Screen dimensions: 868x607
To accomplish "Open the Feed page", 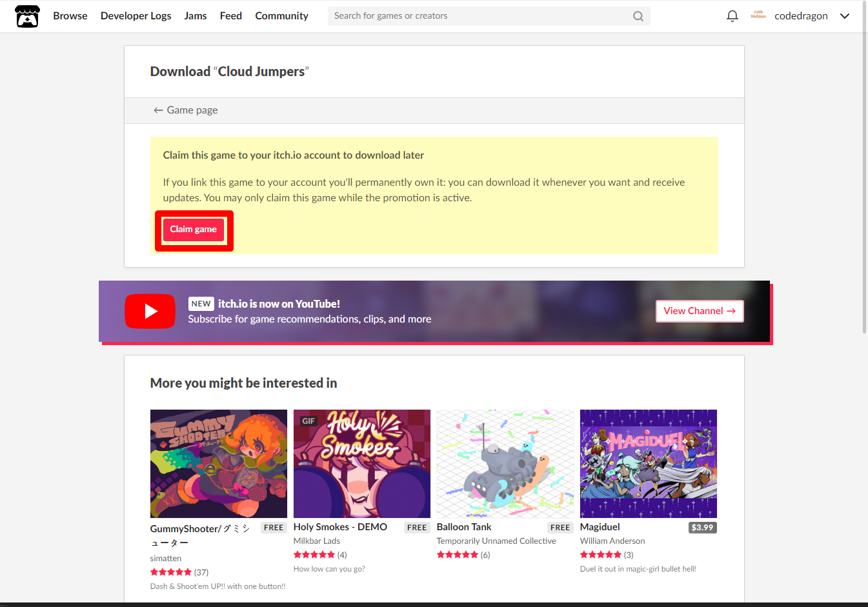I will pyautogui.click(x=230, y=16).
